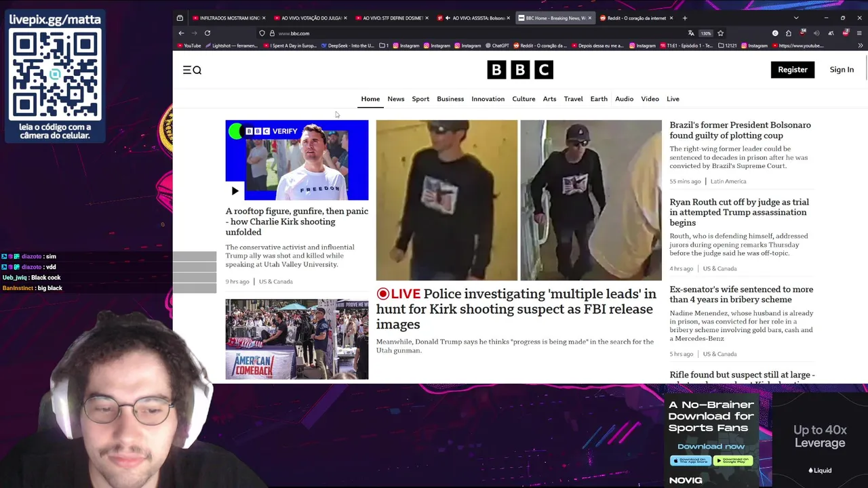Open a new tab with the plus icon
This screenshot has height=488, width=868.
[x=685, y=18]
